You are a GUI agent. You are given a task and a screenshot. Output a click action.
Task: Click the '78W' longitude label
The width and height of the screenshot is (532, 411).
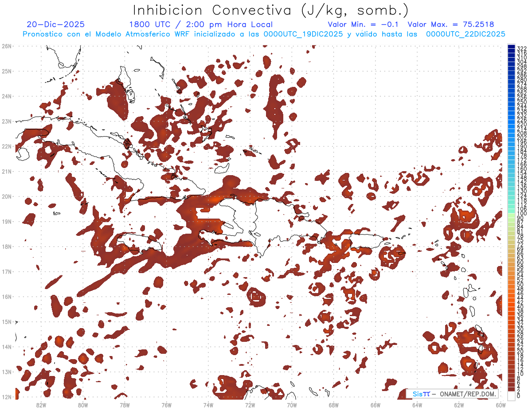[125, 405]
